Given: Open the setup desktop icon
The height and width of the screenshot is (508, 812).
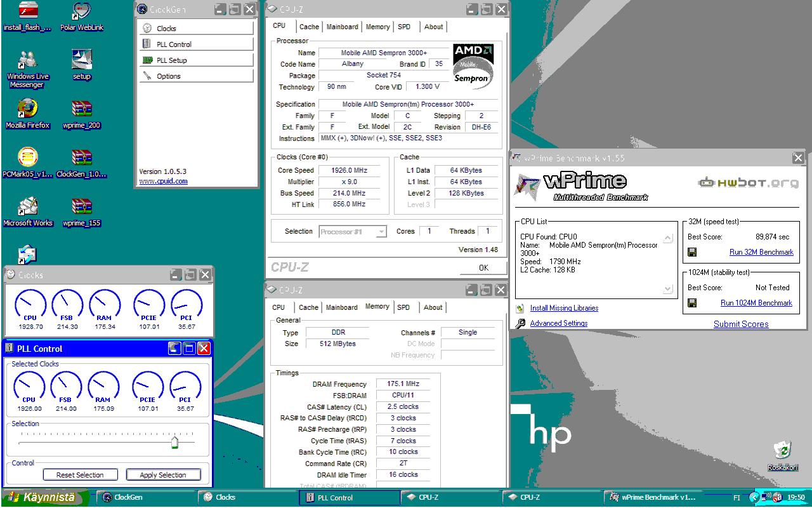Looking at the screenshot, I should (82, 65).
